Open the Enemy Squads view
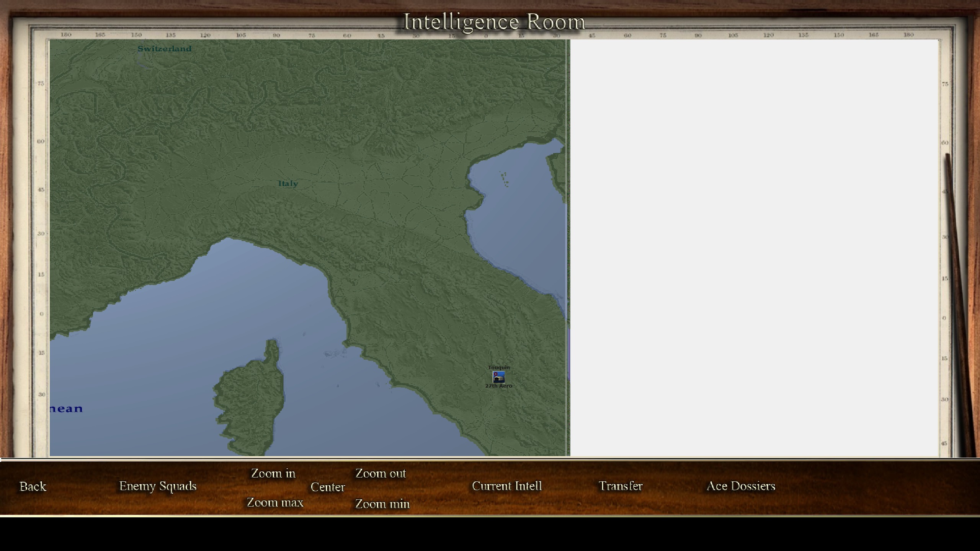The image size is (980, 551). 158,486
